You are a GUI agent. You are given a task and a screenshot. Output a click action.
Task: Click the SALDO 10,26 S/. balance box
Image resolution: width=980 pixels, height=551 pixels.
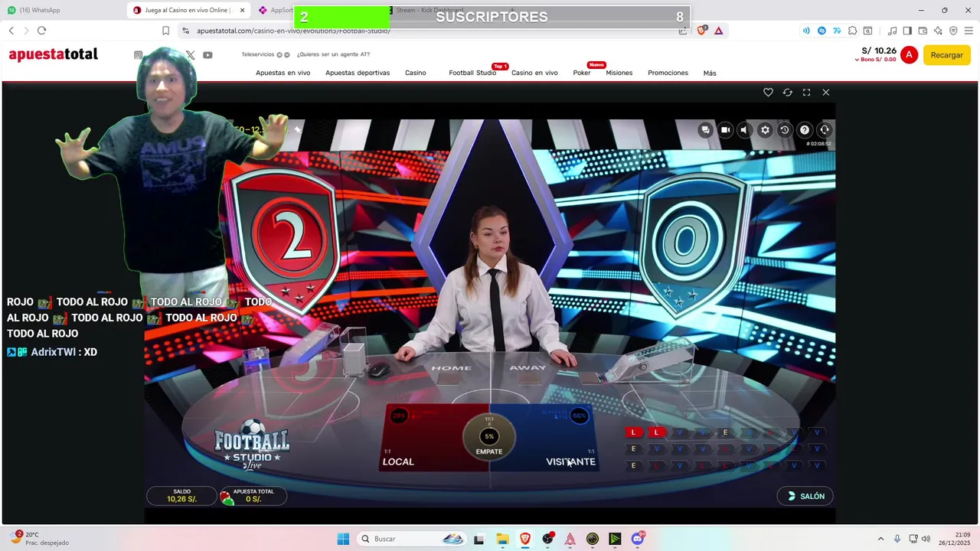(x=181, y=496)
